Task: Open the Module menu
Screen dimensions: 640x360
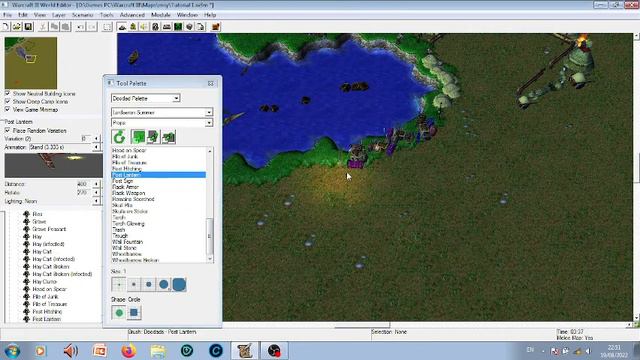Action: tap(161, 15)
